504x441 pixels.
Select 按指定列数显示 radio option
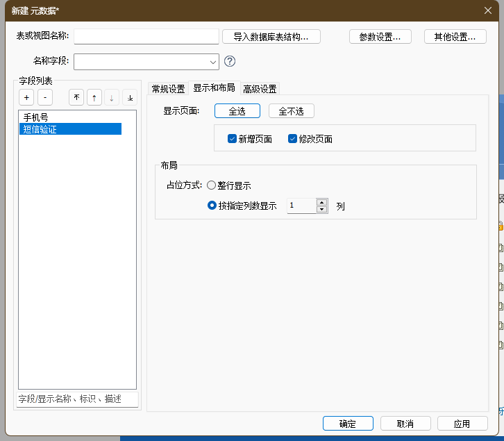click(x=212, y=206)
